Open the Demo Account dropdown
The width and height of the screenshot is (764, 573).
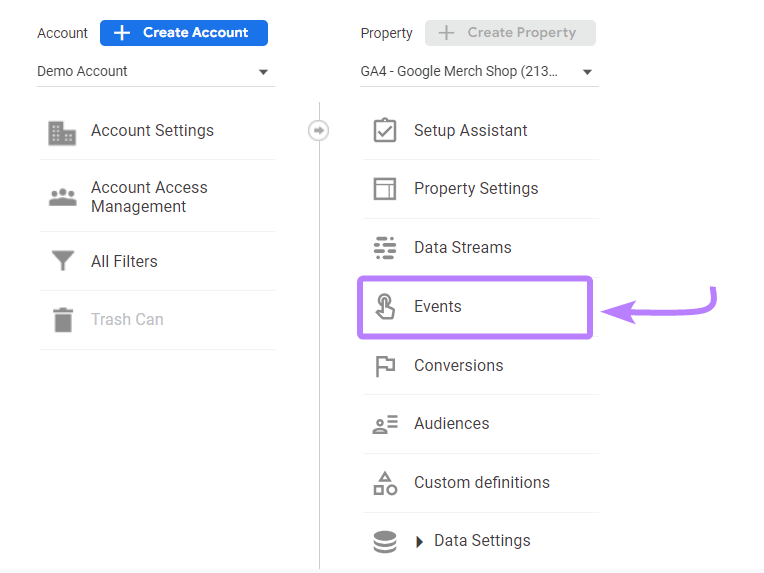click(x=153, y=72)
